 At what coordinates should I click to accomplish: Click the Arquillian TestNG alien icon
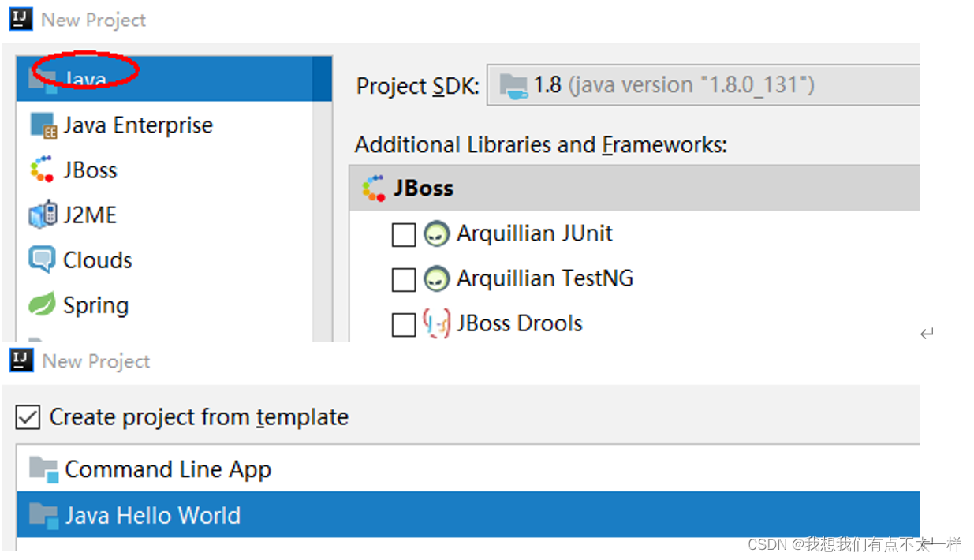click(436, 278)
